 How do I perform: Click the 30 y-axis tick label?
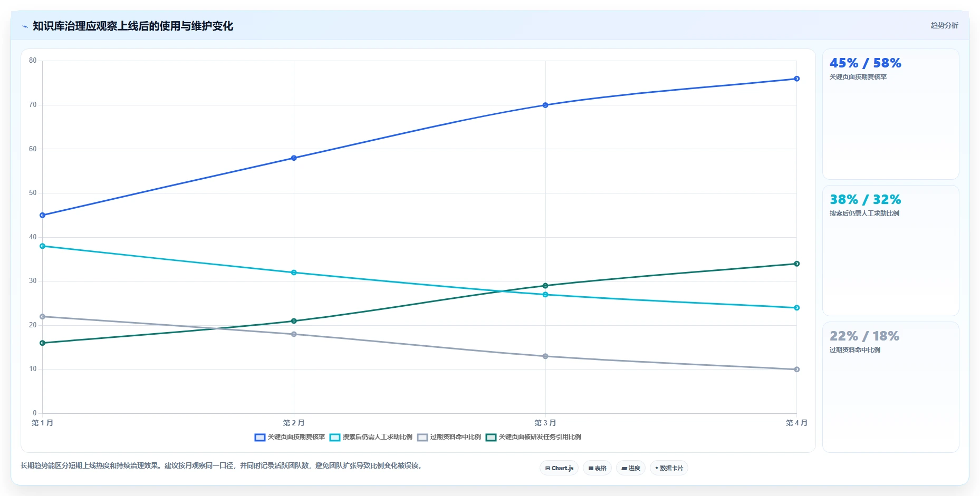(33, 281)
